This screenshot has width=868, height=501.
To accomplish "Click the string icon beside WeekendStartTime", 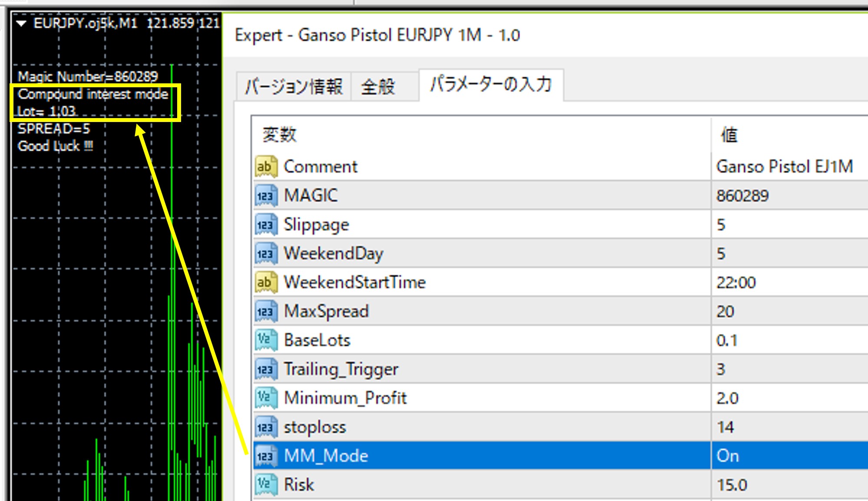I will [266, 283].
